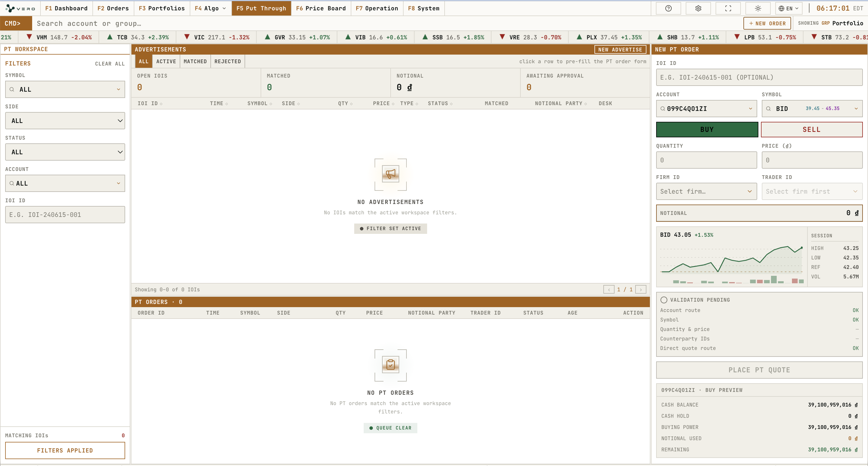This screenshot has height=466, width=868.
Task: Go to next IOI page arrow
Action: (641, 290)
